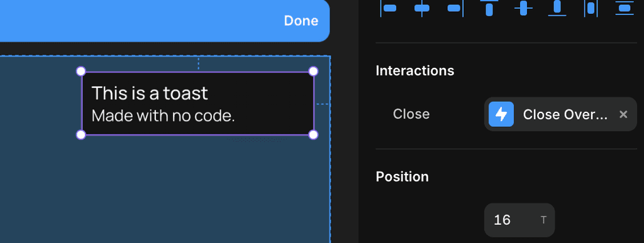
Task: Align the toast to the left edge
Action: pos(388,8)
